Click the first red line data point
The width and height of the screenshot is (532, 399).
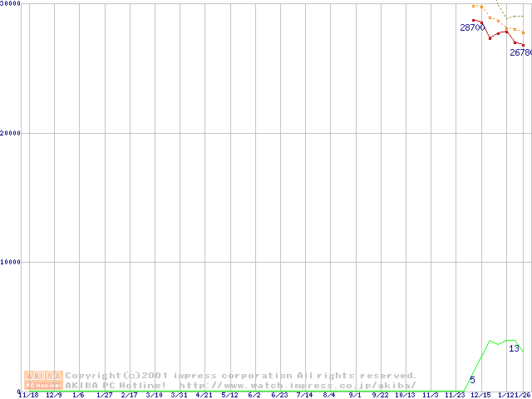pyautogui.click(x=473, y=20)
